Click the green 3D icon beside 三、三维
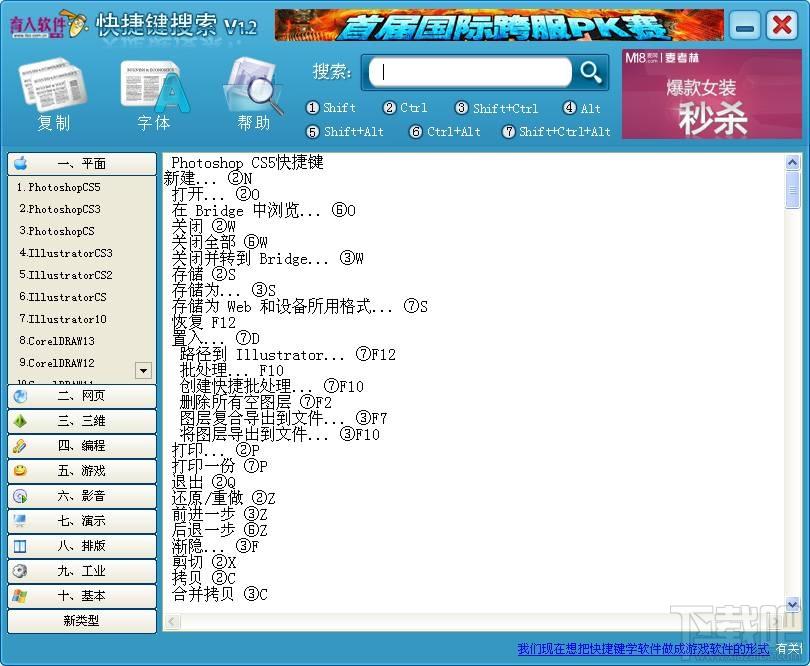The height and width of the screenshot is (666, 810). (x=20, y=421)
